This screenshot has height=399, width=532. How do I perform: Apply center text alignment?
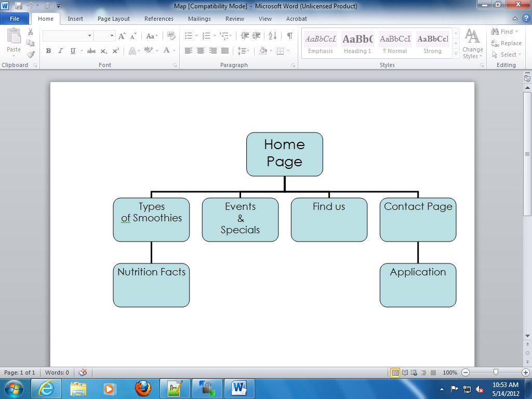(x=201, y=51)
